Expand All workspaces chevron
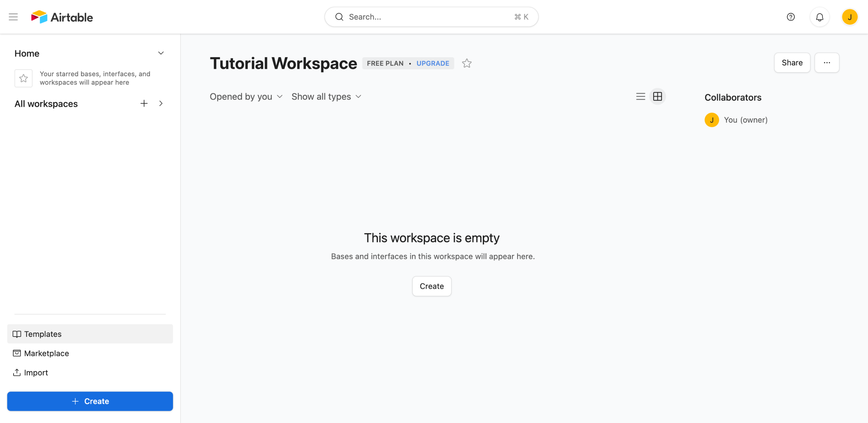 click(x=161, y=103)
